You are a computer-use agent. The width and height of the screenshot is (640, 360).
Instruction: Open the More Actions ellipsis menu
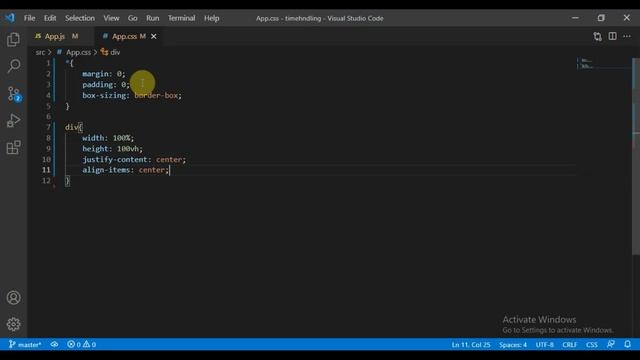pos(627,36)
